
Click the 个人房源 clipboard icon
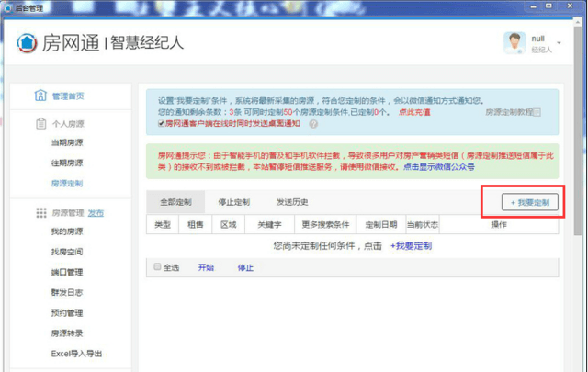40,123
